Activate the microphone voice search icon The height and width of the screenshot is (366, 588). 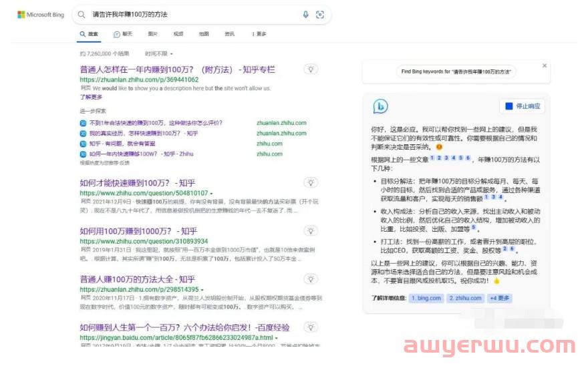pos(305,15)
